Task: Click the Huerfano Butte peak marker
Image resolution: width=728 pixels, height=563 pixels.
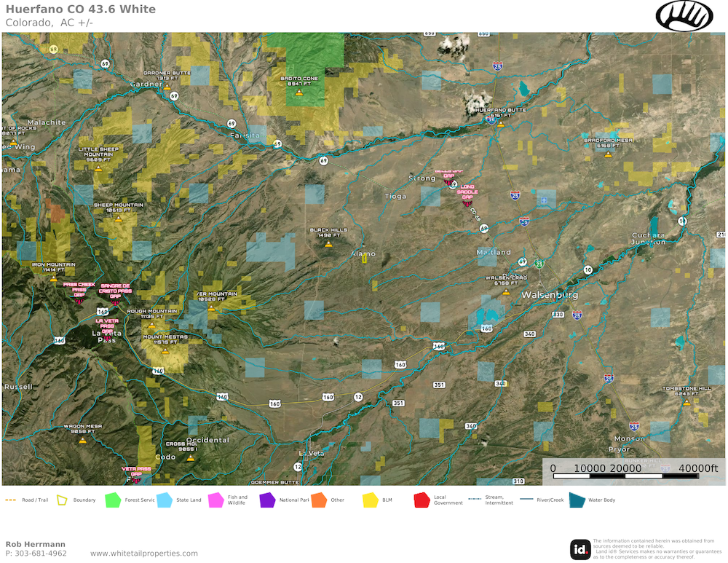Action: tap(500, 124)
